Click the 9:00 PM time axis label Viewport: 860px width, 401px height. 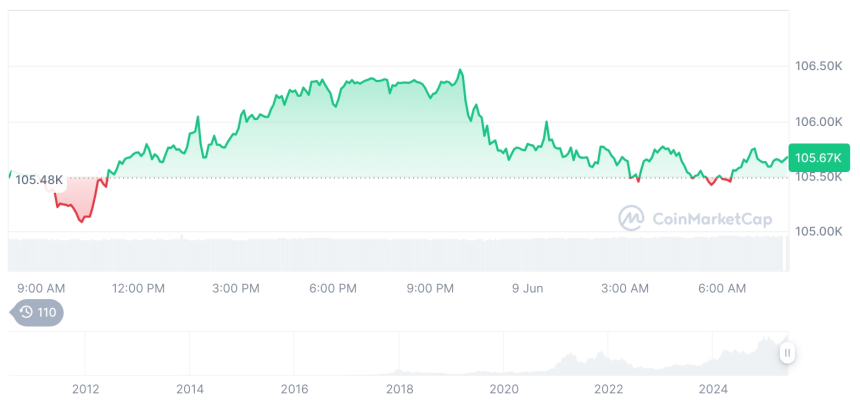click(430, 288)
